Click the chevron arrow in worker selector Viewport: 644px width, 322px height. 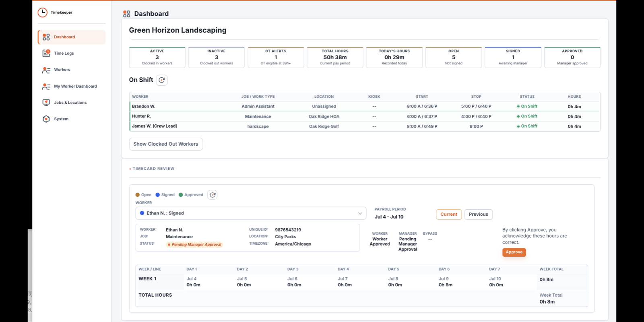(360, 213)
